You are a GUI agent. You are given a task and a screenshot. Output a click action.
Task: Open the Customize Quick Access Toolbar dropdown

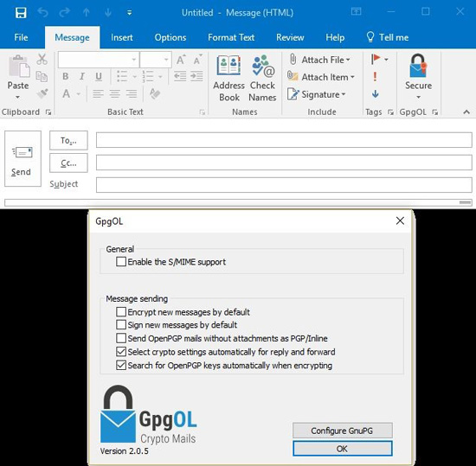pyautogui.click(x=129, y=13)
